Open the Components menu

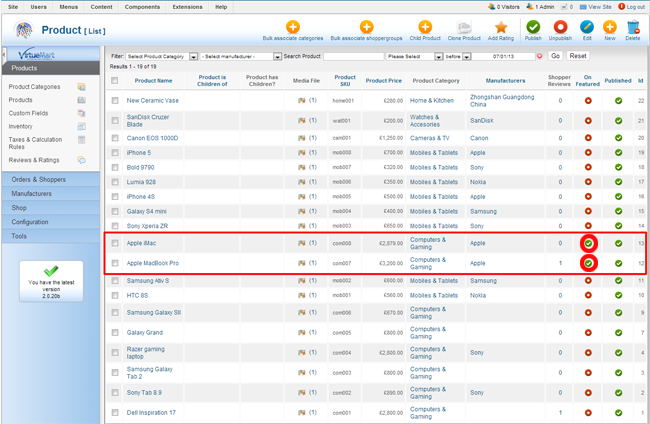[x=142, y=7]
